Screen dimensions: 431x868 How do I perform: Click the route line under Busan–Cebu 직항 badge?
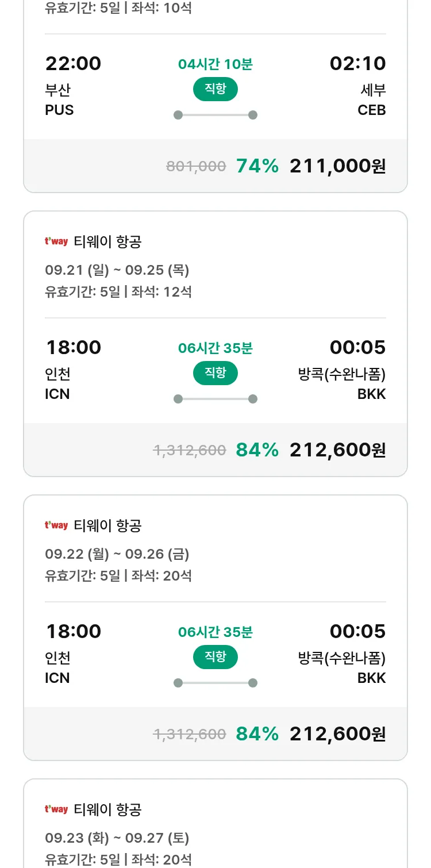(215, 115)
